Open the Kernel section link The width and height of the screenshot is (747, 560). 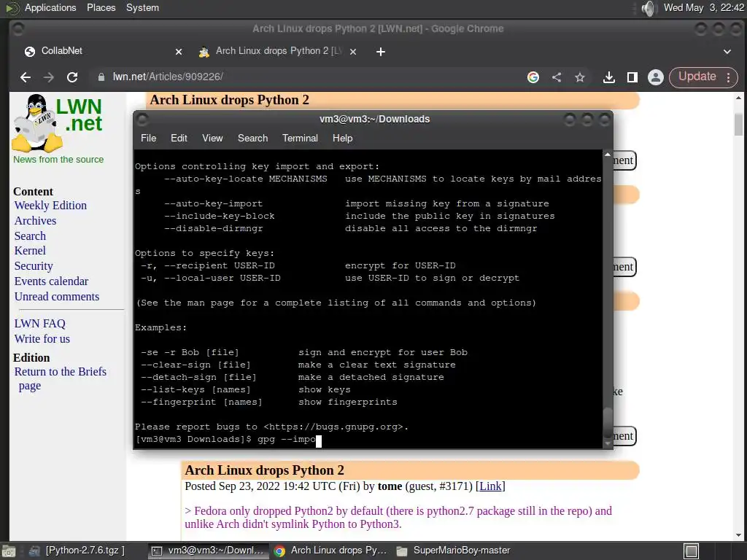[x=30, y=251]
